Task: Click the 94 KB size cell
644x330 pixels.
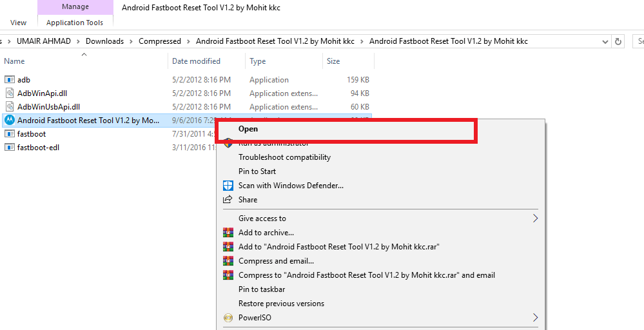Action: [x=360, y=93]
